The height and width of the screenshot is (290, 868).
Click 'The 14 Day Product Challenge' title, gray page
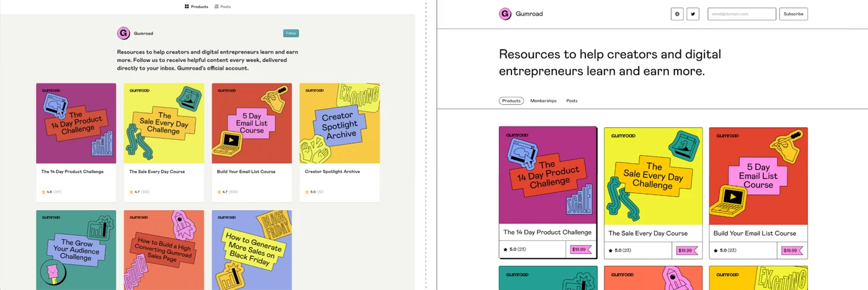tap(73, 172)
